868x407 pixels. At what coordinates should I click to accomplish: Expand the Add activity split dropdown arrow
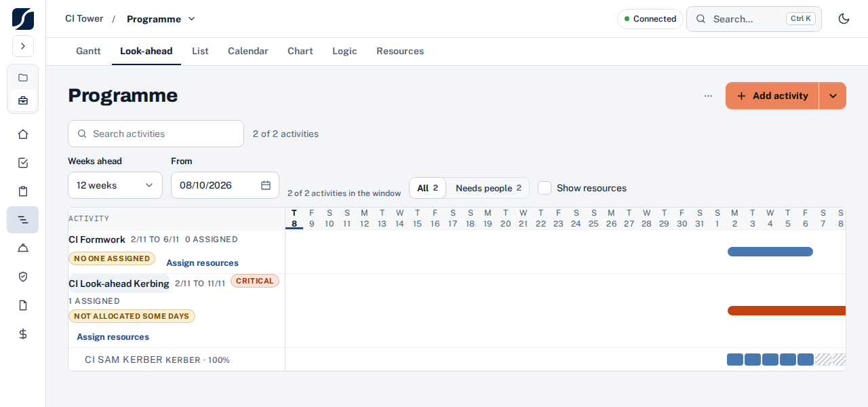833,96
